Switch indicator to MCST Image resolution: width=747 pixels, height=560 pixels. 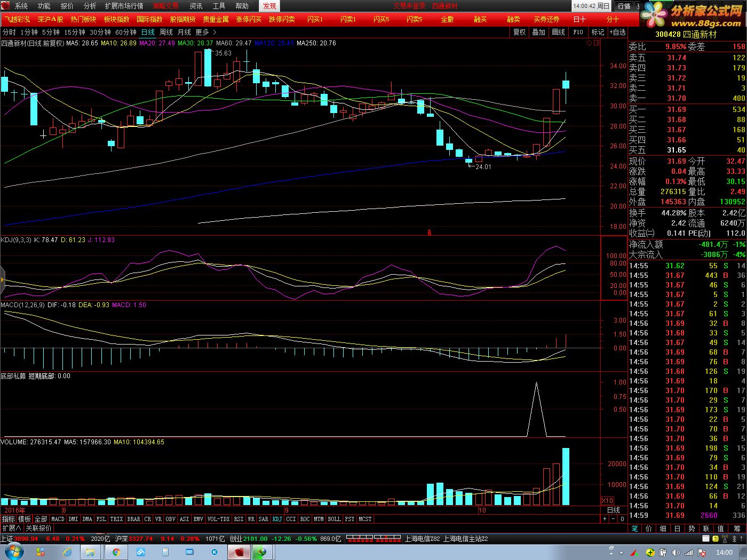point(365,519)
